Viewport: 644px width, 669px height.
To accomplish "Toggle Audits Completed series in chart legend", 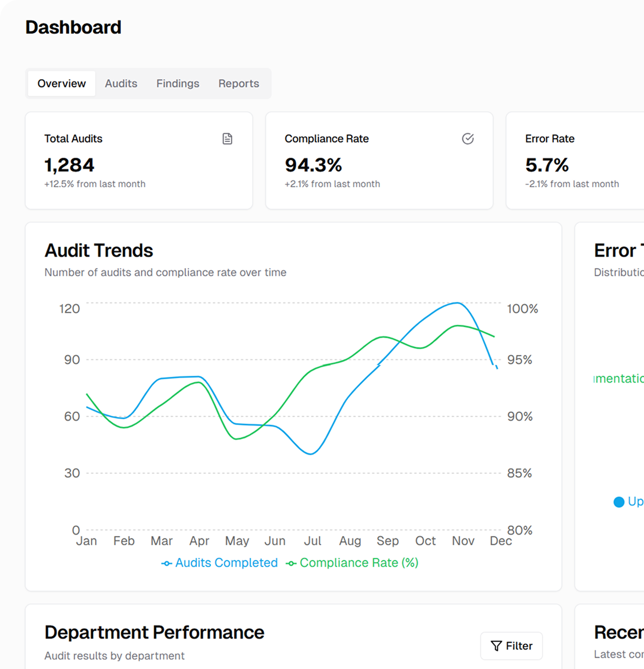I will (220, 563).
